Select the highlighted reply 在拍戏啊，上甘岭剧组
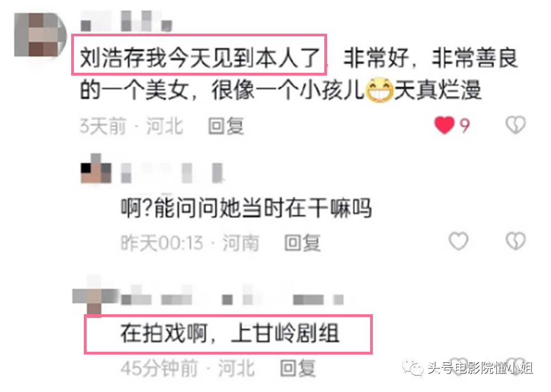Image resolution: width=551 pixels, height=392 pixels. (230, 333)
